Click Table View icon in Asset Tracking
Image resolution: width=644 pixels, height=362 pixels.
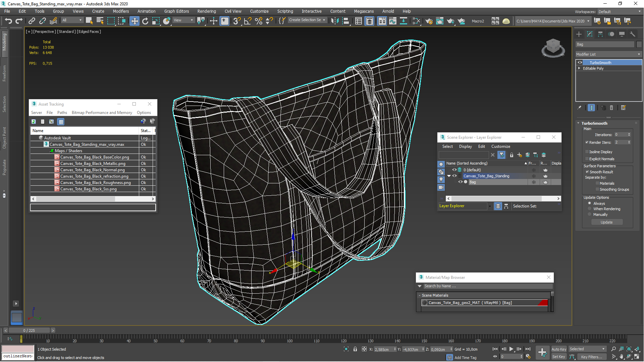61,122
